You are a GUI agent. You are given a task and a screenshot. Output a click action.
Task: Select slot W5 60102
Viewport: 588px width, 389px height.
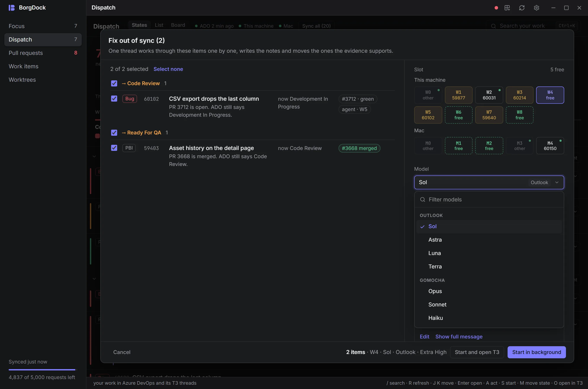(x=428, y=115)
